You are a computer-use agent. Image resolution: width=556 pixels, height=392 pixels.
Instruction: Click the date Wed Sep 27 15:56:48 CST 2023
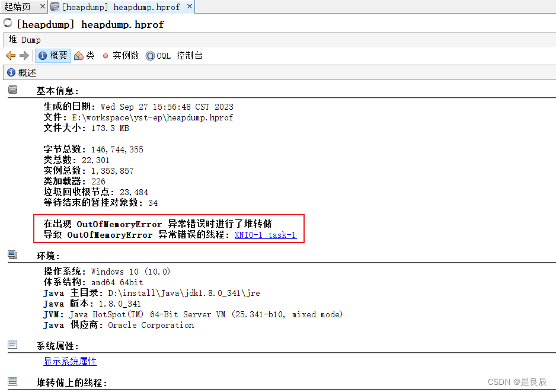[x=167, y=107]
